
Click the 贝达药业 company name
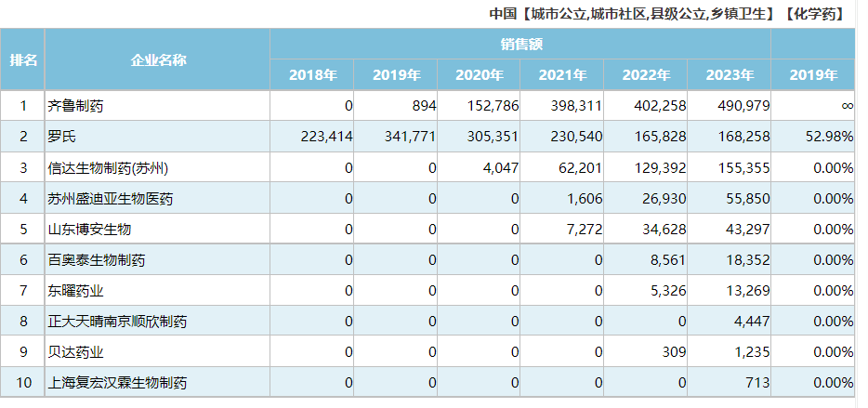[75, 352]
